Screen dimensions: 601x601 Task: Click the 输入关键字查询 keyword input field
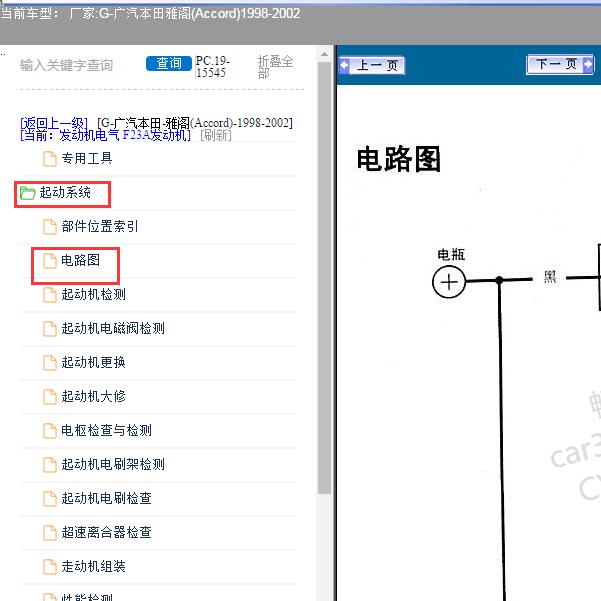pos(67,65)
